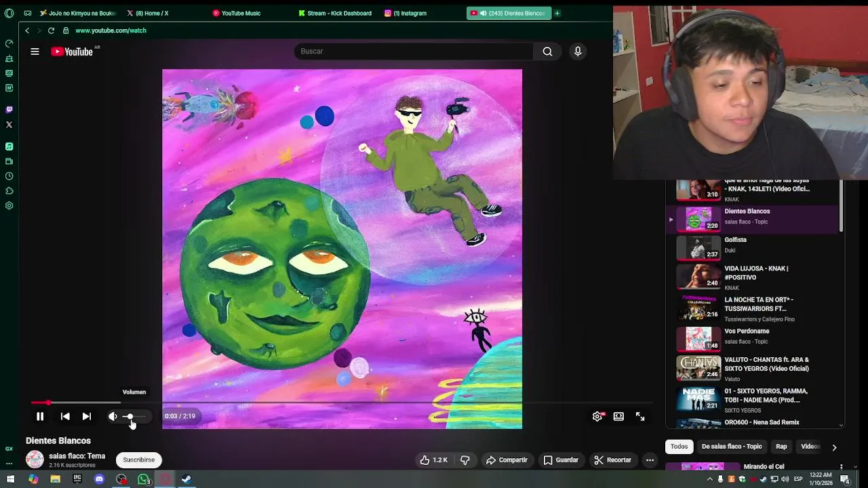
Task: Save video with Guardar button
Action: (561, 460)
